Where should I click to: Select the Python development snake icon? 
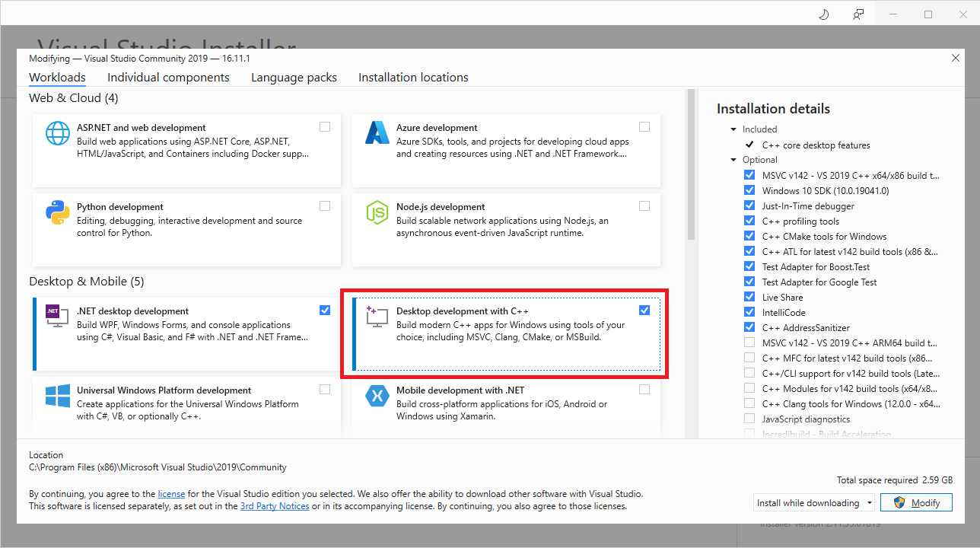(x=57, y=212)
